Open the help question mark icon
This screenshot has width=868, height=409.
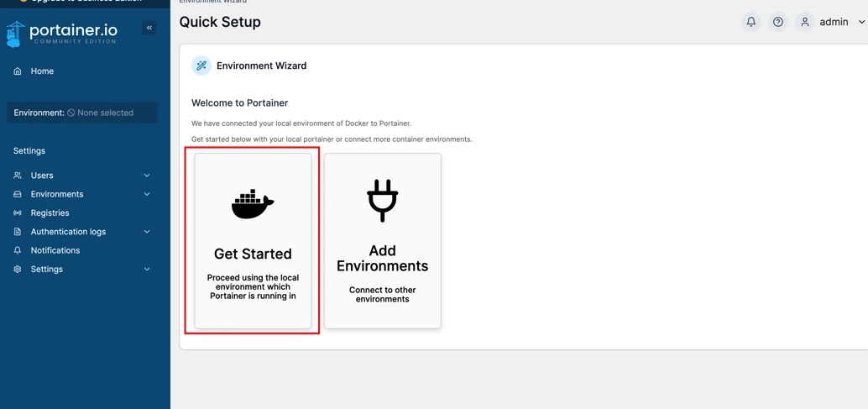click(778, 22)
